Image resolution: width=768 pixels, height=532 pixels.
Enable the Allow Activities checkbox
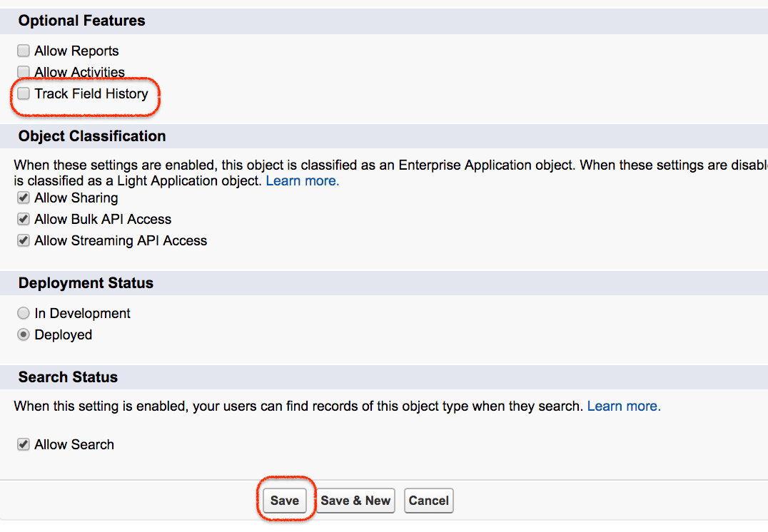pos(22,71)
